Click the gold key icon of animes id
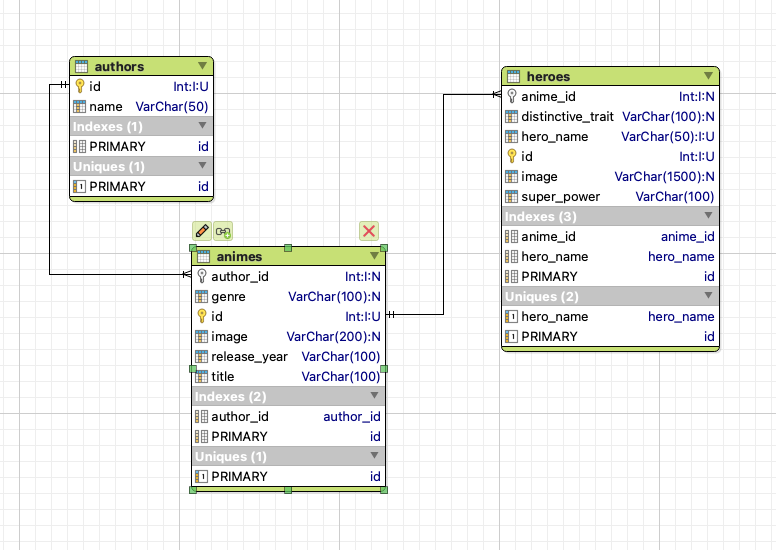This screenshot has height=550, width=776. [x=201, y=316]
